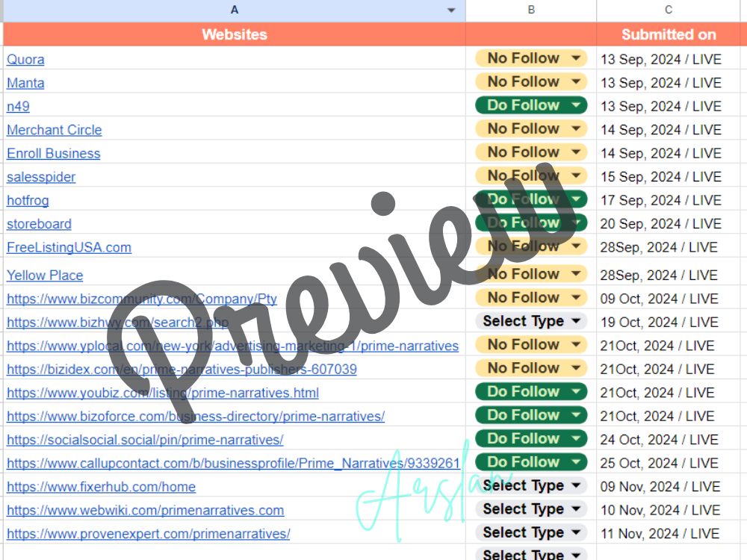Open the bizhwy.com search2.php link
This screenshot has height=560, width=747.
[x=118, y=323]
